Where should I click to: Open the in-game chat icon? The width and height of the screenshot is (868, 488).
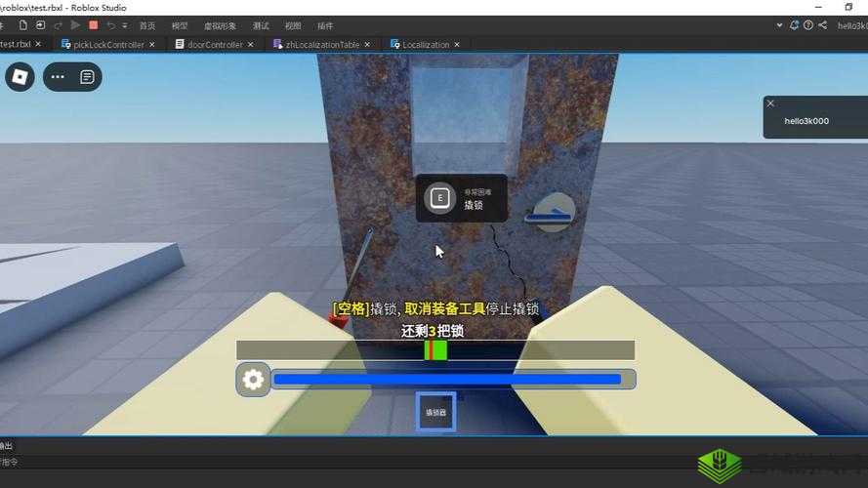point(87,76)
